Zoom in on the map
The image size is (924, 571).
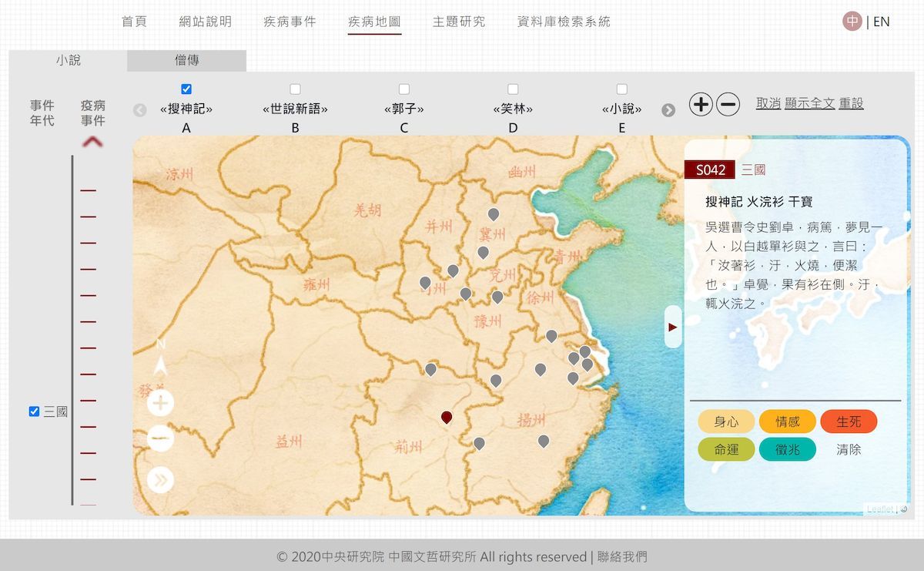[x=160, y=403]
